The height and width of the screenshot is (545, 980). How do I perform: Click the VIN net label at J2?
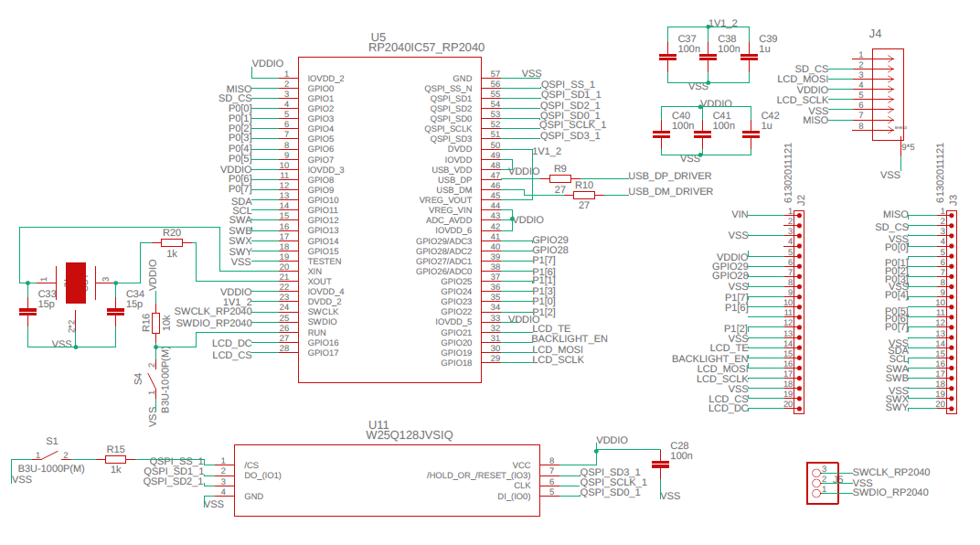(740, 214)
